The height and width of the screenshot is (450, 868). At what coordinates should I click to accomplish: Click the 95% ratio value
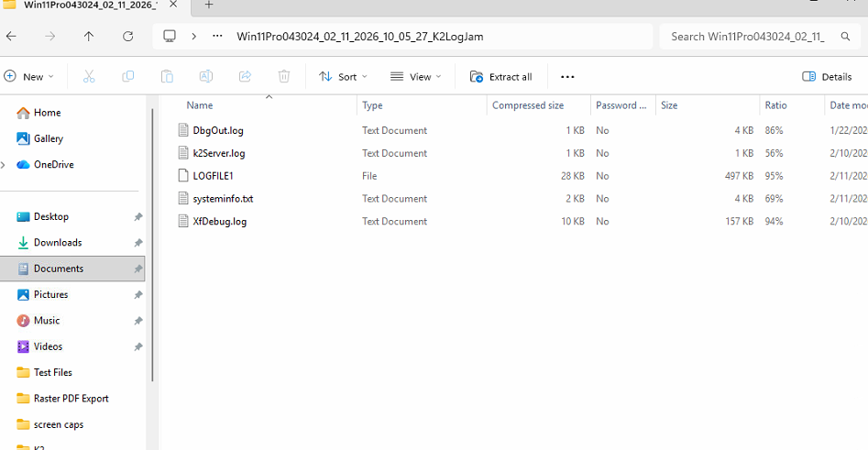pos(774,176)
